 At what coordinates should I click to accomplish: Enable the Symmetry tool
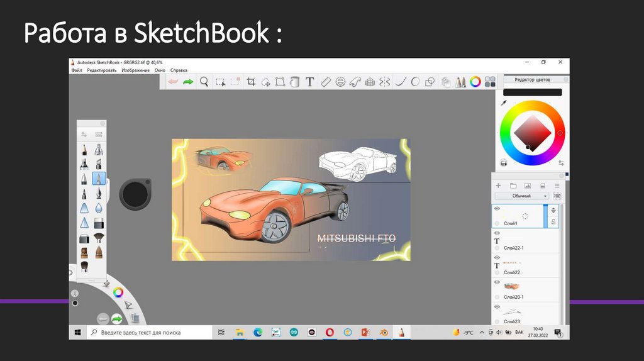point(385,82)
